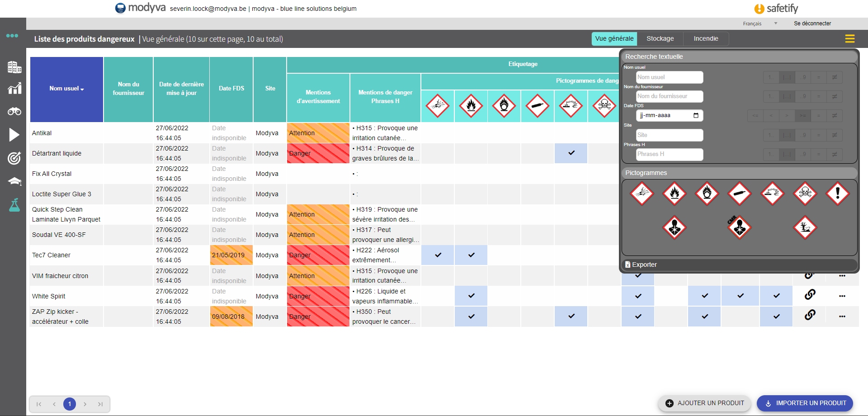Toggle corrosive checkmark for ZAP Zip kicker

pyautogui.click(x=571, y=317)
